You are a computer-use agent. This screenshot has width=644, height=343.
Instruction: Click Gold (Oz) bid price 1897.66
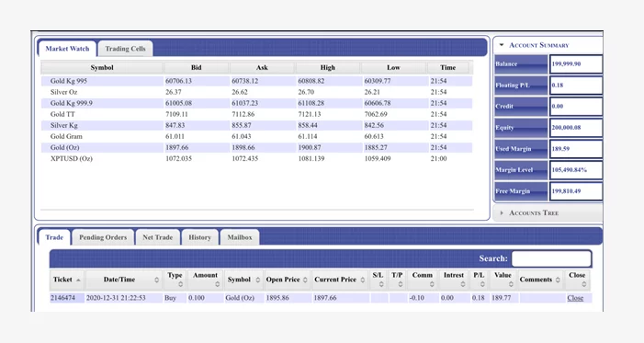177,148
